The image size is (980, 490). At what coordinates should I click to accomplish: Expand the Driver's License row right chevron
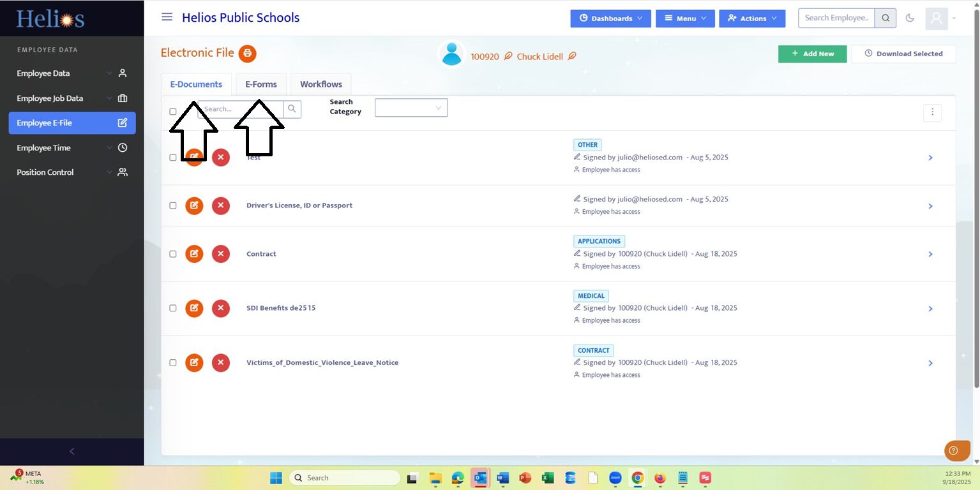(930, 206)
